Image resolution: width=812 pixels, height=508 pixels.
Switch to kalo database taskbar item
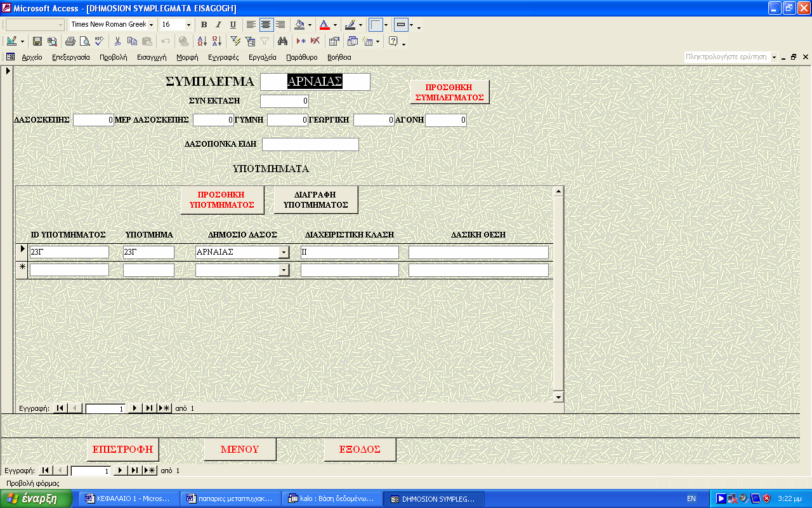click(x=332, y=498)
